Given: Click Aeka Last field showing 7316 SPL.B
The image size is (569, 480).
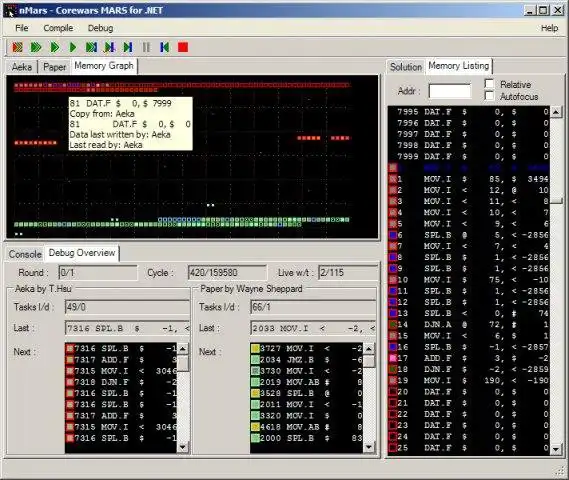Looking at the screenshot, I should tap(127, 328).
